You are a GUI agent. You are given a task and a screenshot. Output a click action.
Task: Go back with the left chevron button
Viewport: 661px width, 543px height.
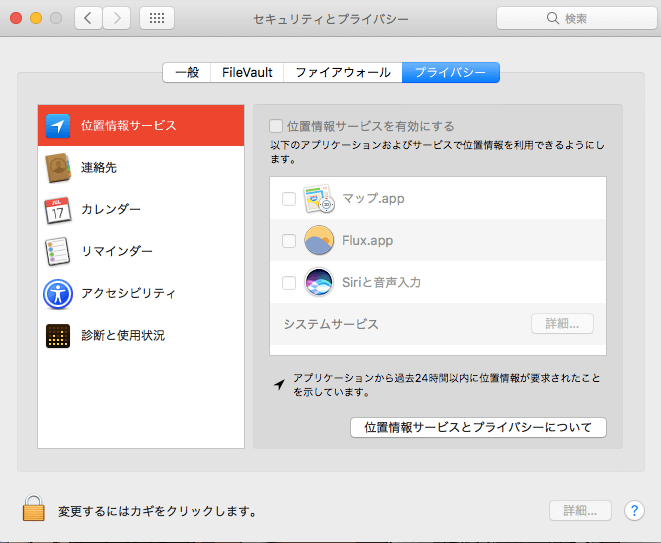(x=88, y=18)
